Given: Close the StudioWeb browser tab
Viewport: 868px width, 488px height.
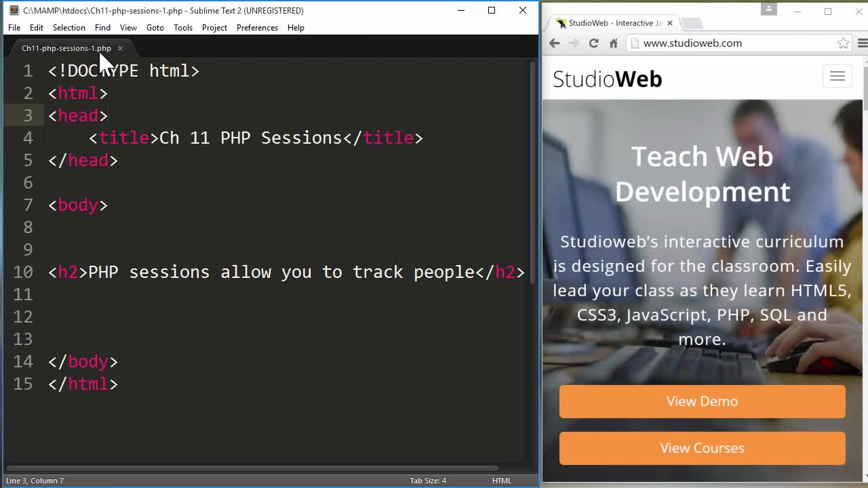Looking at the screenshot, I should [670, 23].
